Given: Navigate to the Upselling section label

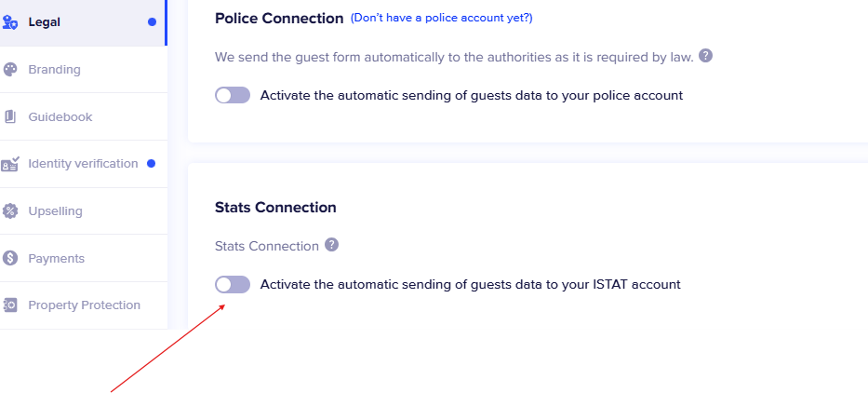Looking at the screenshot, I should pos(55,211).
